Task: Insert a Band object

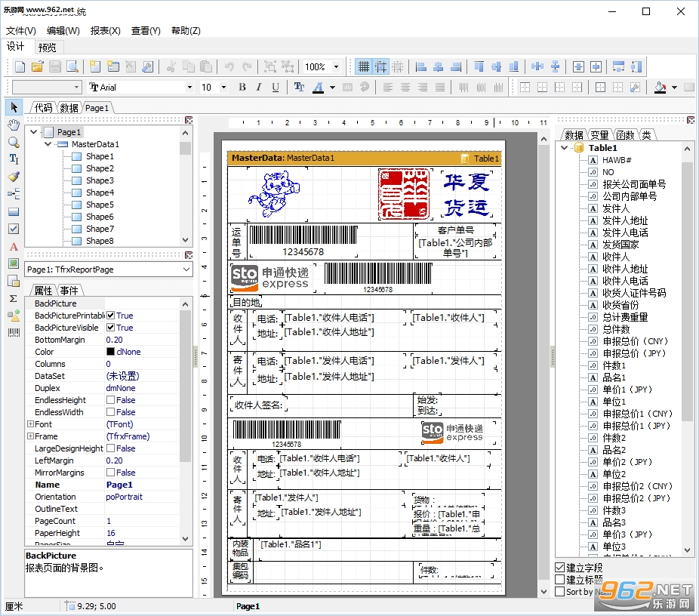Action: tap(14, 211)
